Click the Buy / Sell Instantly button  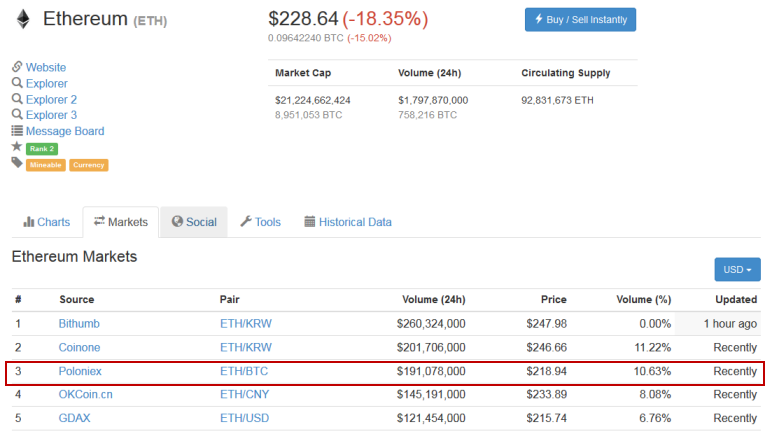click(x=580, y=20)
